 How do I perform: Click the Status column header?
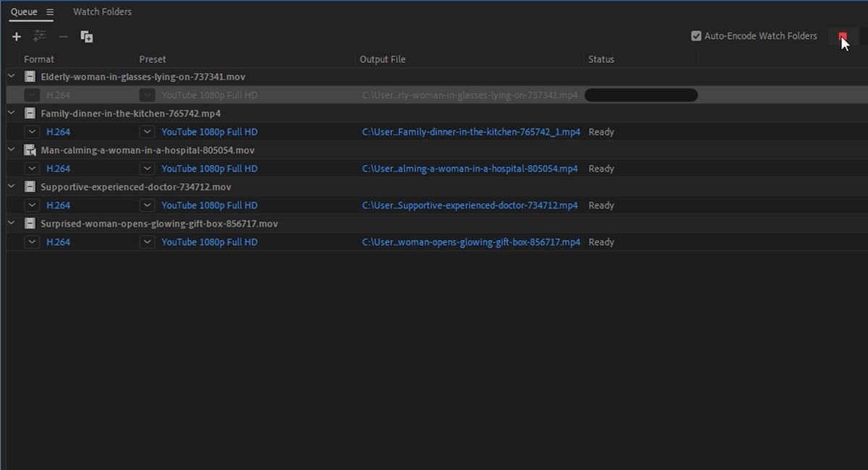[601, 59]
